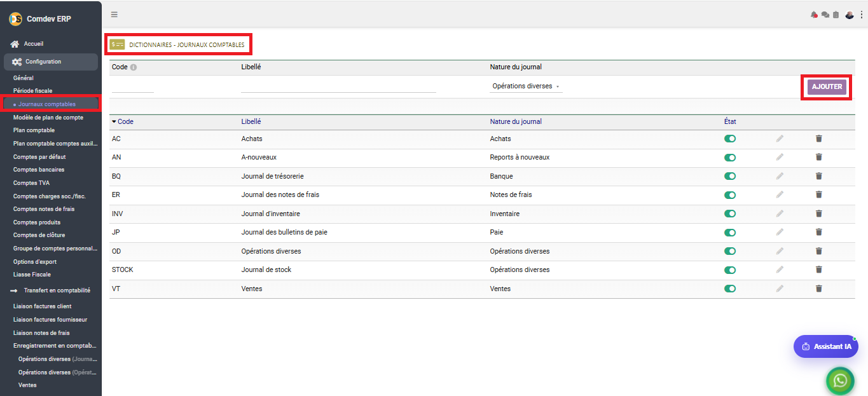Toggle state of OD journal
The image size is (868, 396).
[730, 251]
